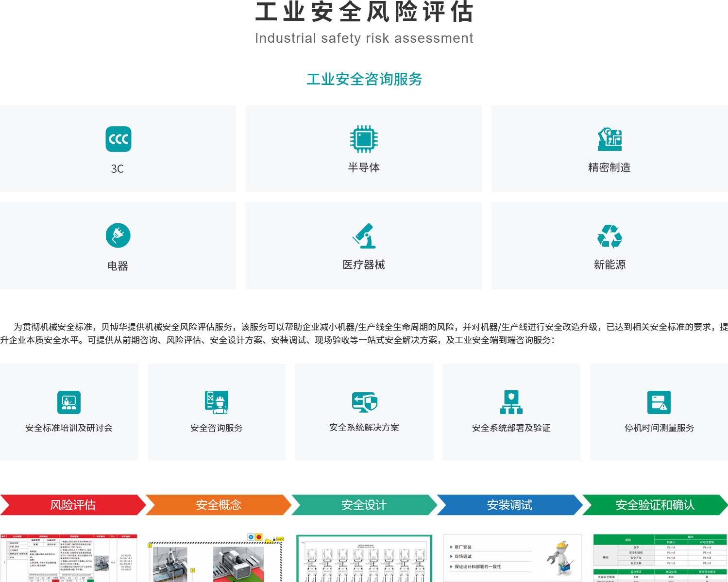
Task: Select the semiconductor chip icon
Action: pos(364,139)
